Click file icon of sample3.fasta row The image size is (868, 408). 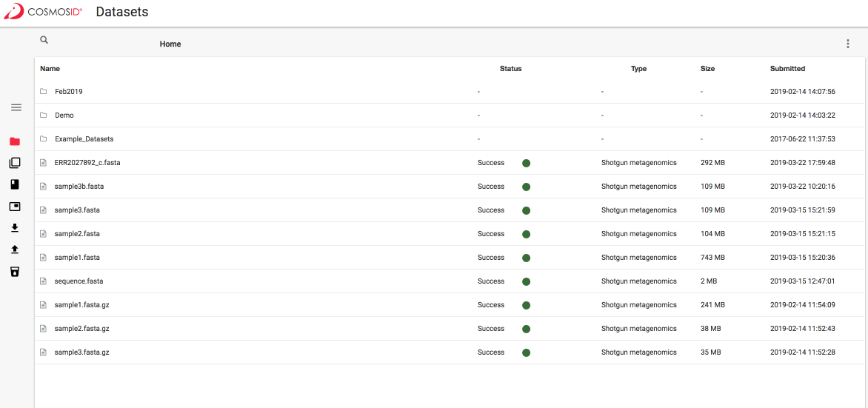[x=43, y=210]
